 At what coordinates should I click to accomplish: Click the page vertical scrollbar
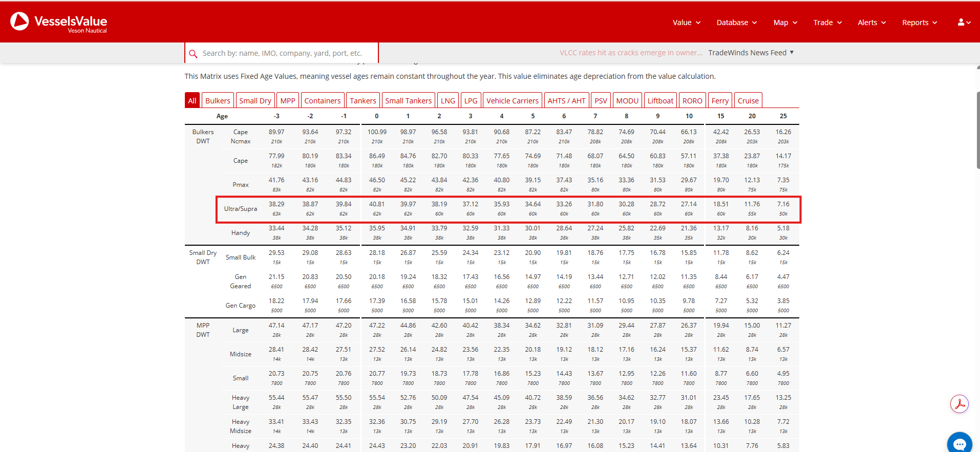(x=978, y=131)
